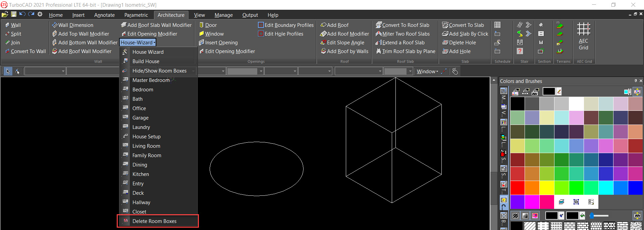644x230 pixels.
Task: Click Wall Dimension in Wall group
Action: (72, 25)
